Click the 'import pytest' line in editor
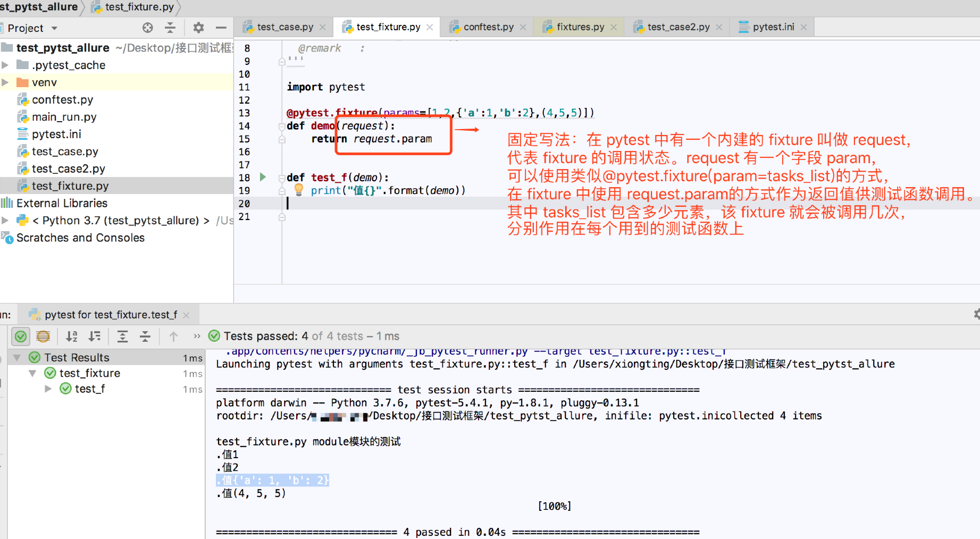Screen dimensions: 980x539 [326, 87]
